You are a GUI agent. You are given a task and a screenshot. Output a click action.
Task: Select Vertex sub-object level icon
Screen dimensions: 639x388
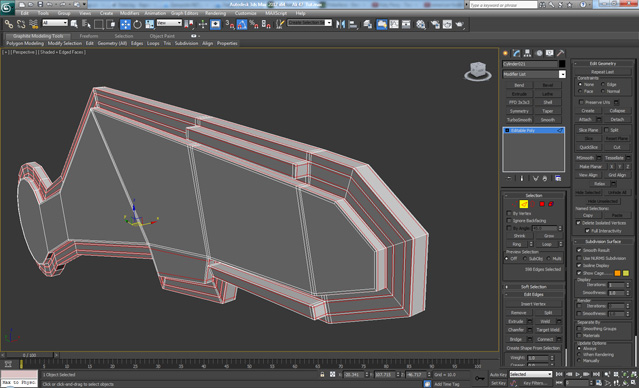tap(515, 204)
